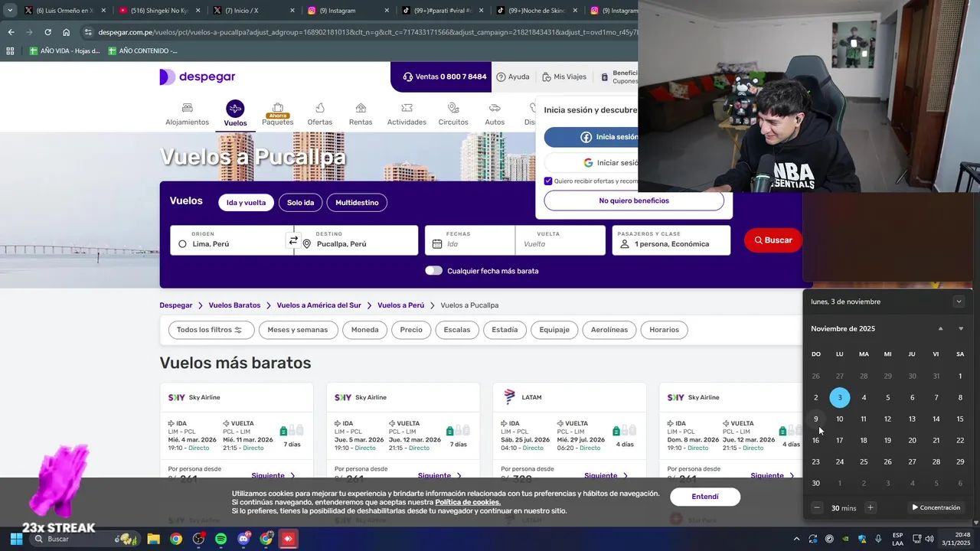The image size is (980, 551).
Task: Click the Origen field Lima, Perú
Action: point(228,240)
